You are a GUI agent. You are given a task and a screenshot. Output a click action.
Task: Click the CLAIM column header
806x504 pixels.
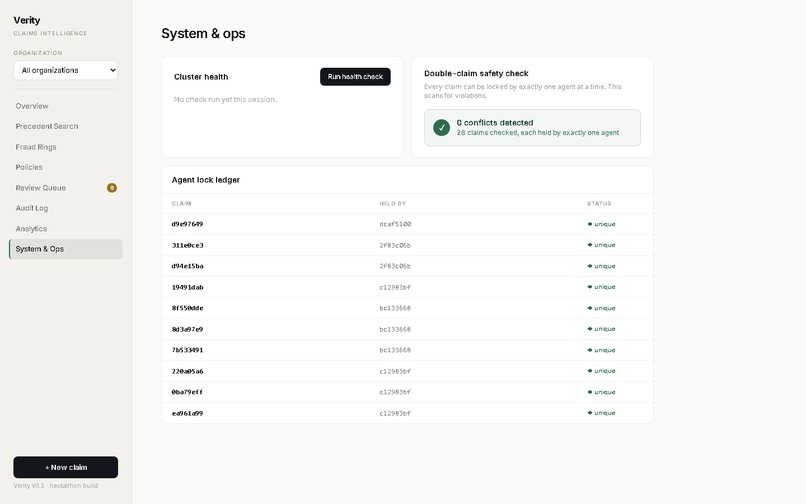pos(181,204)
